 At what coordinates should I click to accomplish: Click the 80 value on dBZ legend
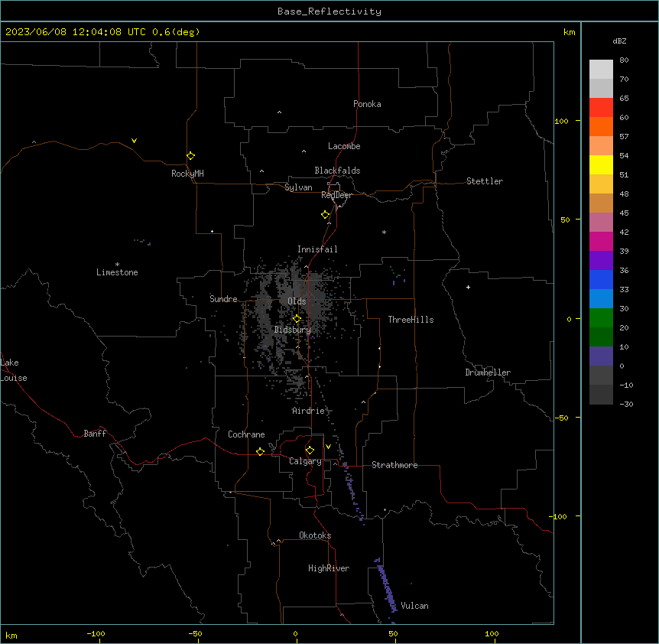coord(624,60)
